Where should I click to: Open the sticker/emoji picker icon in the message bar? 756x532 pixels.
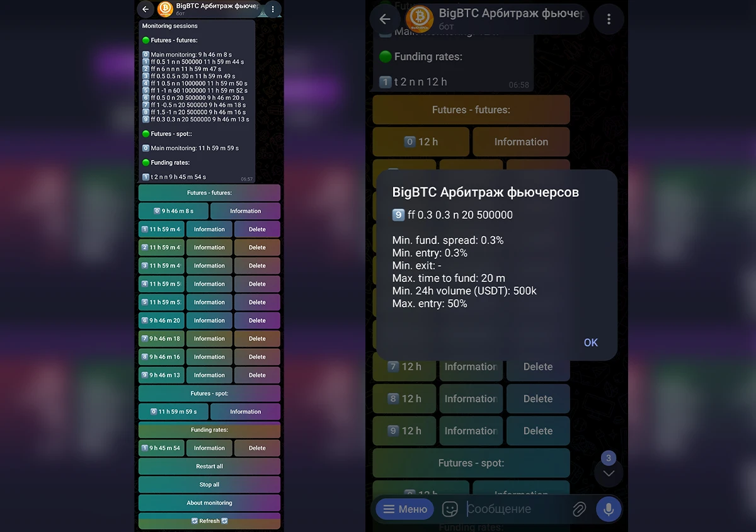450,509
